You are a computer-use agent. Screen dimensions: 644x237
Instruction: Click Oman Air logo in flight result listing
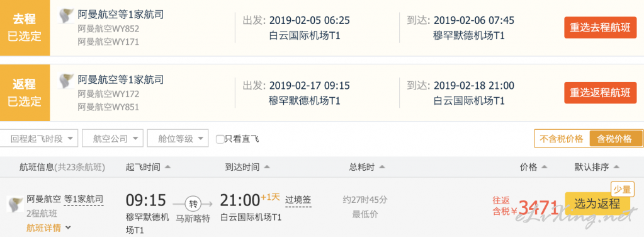14,204
